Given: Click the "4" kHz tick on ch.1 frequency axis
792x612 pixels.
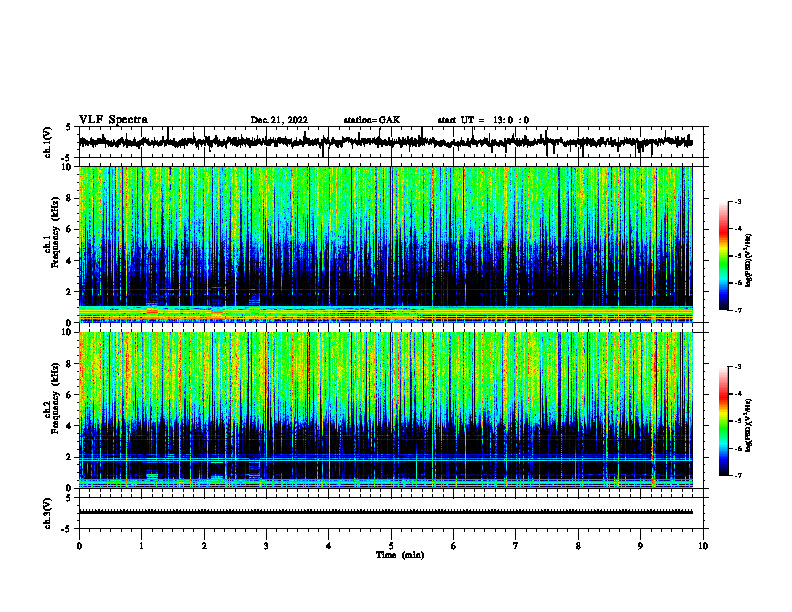Looking at the screenshot, I should (x=69, y=261).
